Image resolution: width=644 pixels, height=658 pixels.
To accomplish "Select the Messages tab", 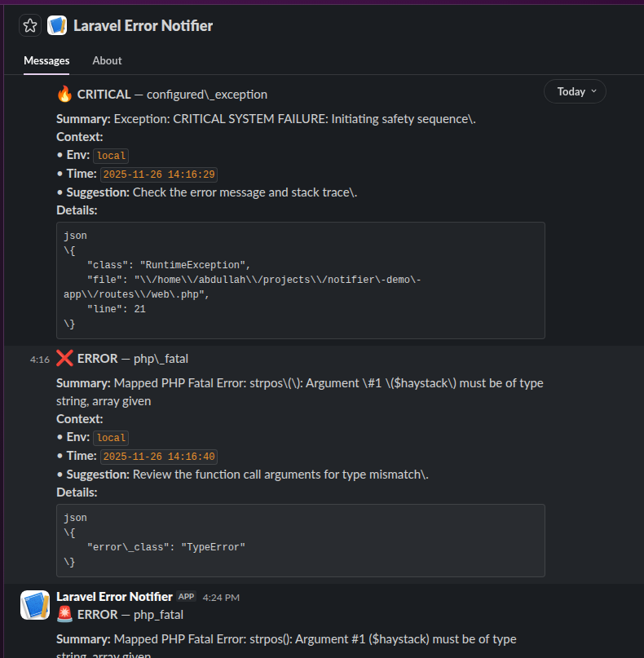I will click(46, 60).
